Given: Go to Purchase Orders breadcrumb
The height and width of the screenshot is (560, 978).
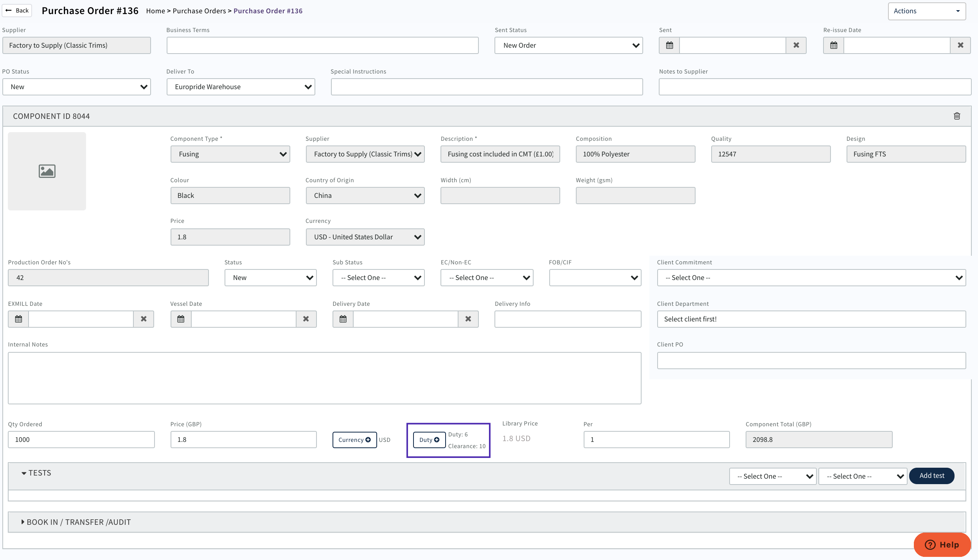Looking at the screenshot, I should pyautogui.click(x=199, y=11).
